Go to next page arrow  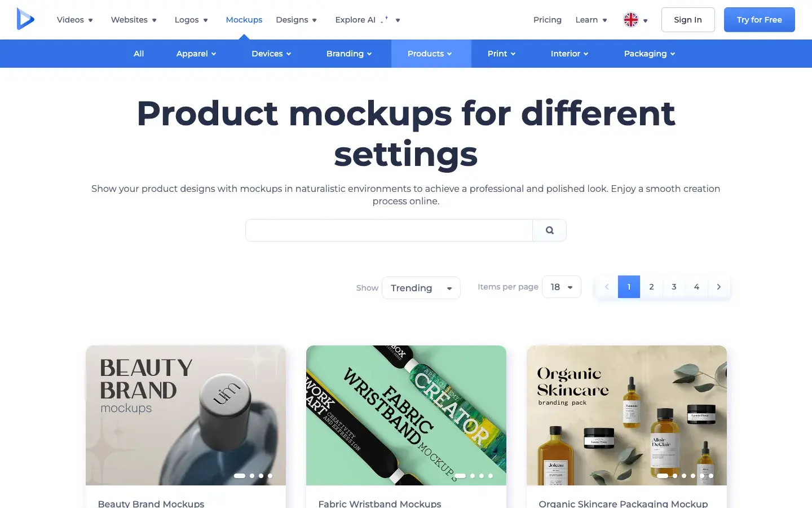[x=718, y=287]
